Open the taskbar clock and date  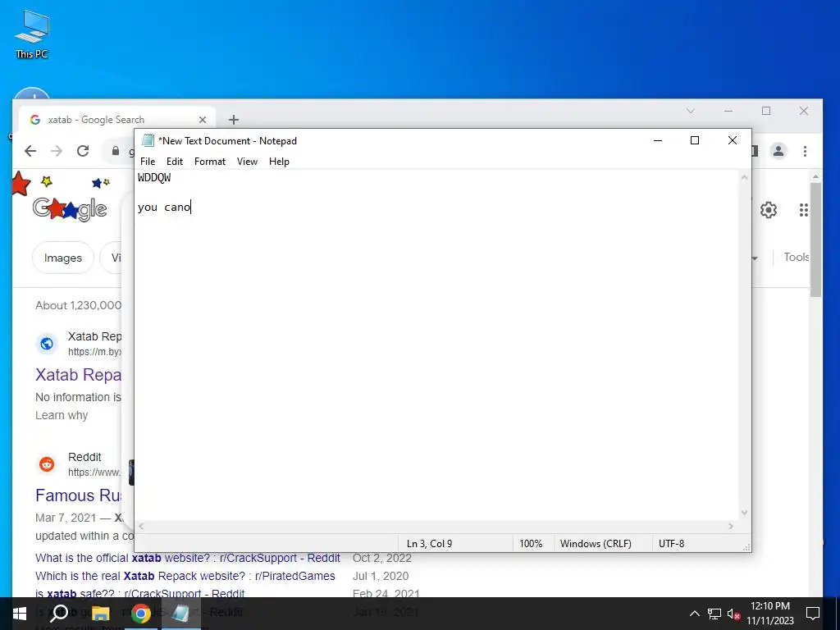769,614
